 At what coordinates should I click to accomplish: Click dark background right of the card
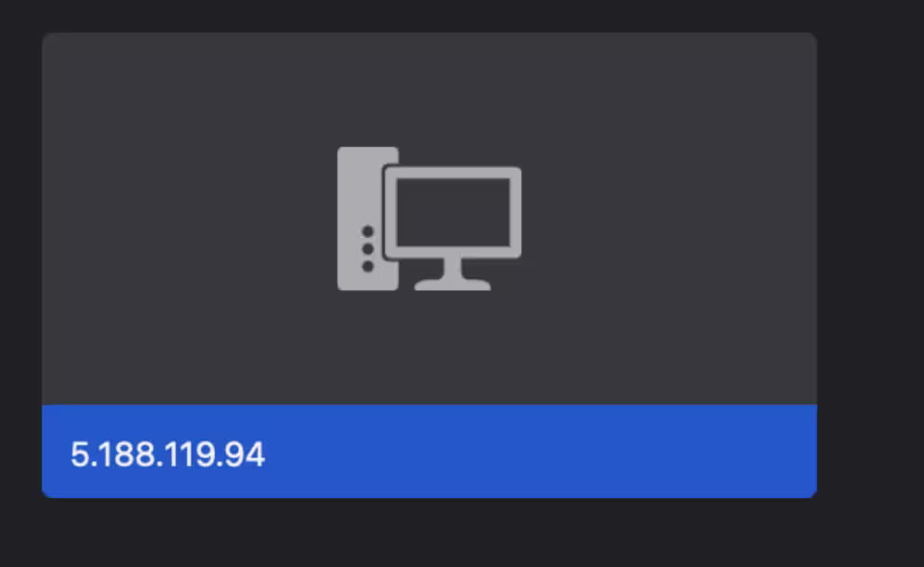tap(871, 265)
